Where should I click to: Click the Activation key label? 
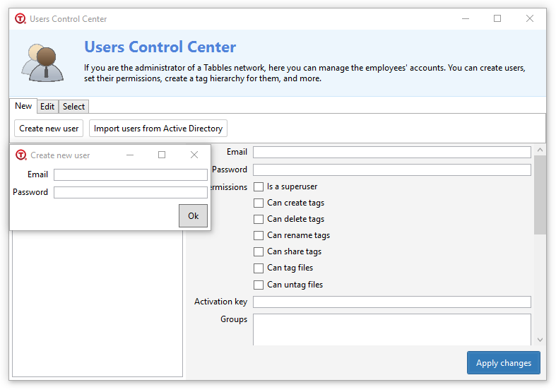[x=220, y=302]
